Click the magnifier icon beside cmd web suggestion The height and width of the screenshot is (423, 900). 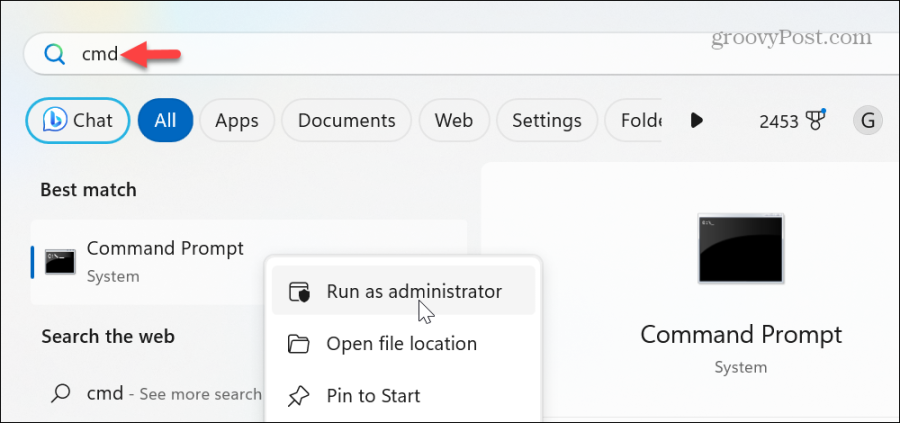pos(61,393)
